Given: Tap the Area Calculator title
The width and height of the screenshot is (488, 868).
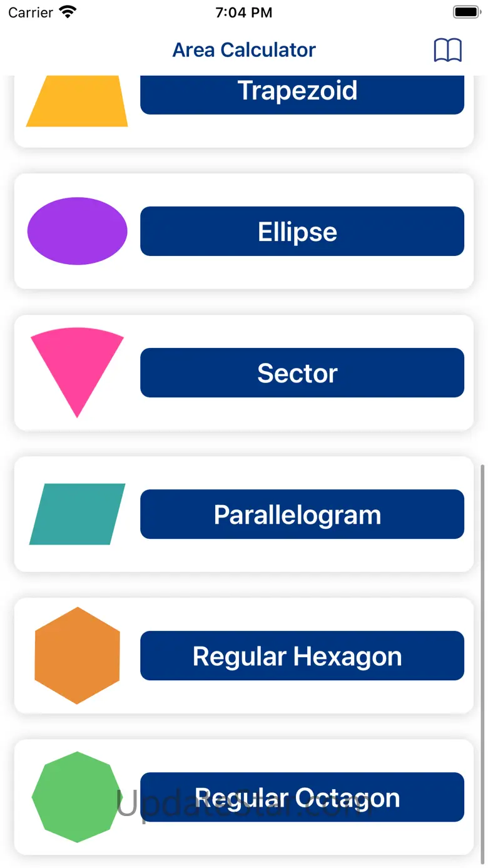Looking at the screenshot, I should (244, 50).
